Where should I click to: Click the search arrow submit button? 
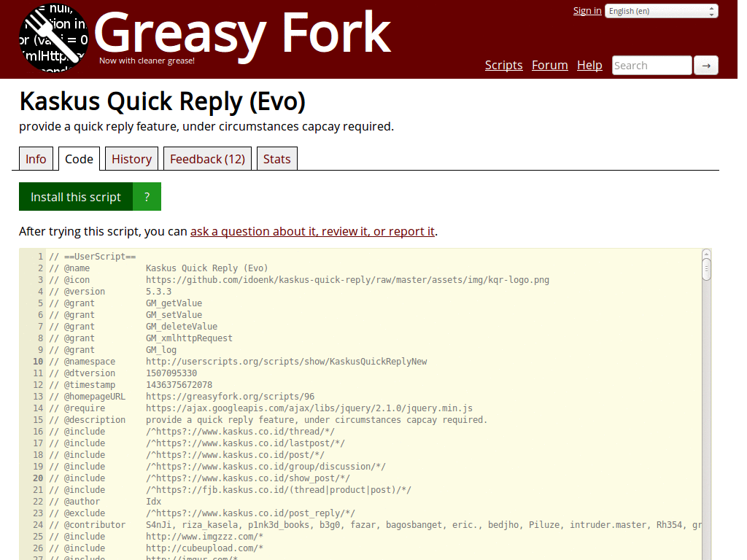706,66
